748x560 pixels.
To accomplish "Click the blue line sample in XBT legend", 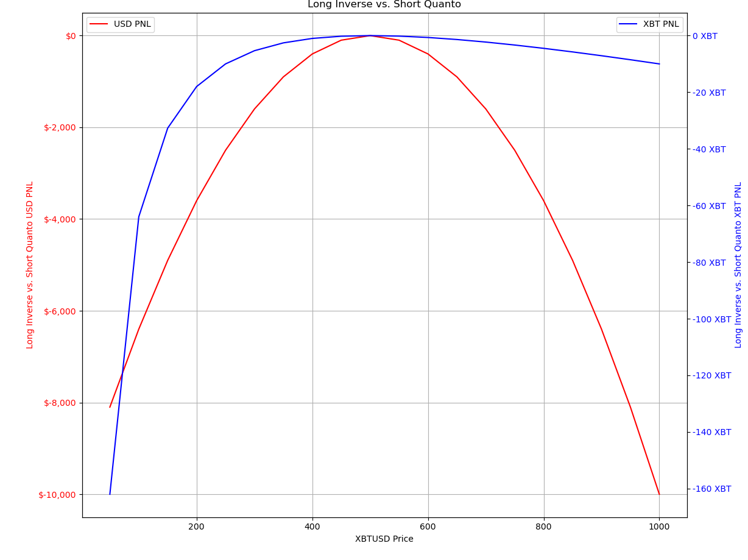I will 628,24.
